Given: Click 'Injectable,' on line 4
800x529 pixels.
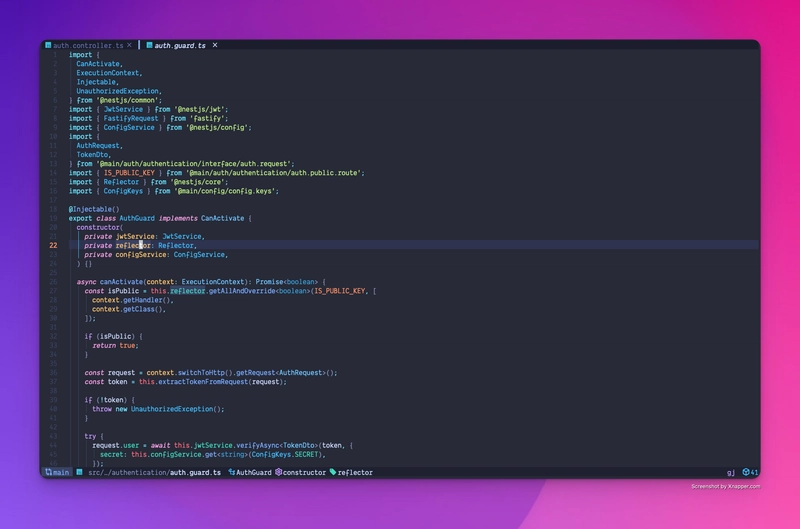Looking at the screenshot, I should pyautogui.click(x=97, y=82).
